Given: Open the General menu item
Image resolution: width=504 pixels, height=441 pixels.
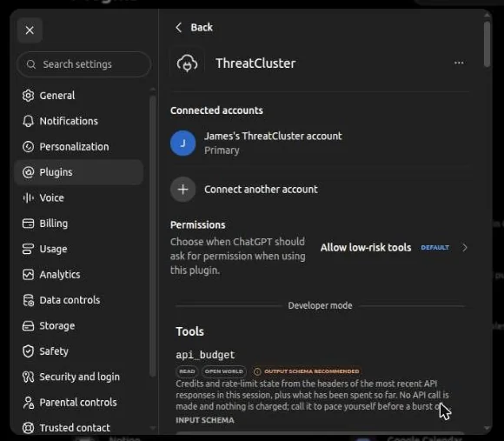Looking at the screenshot, I should pyautogui.click(x=57, y=96).
